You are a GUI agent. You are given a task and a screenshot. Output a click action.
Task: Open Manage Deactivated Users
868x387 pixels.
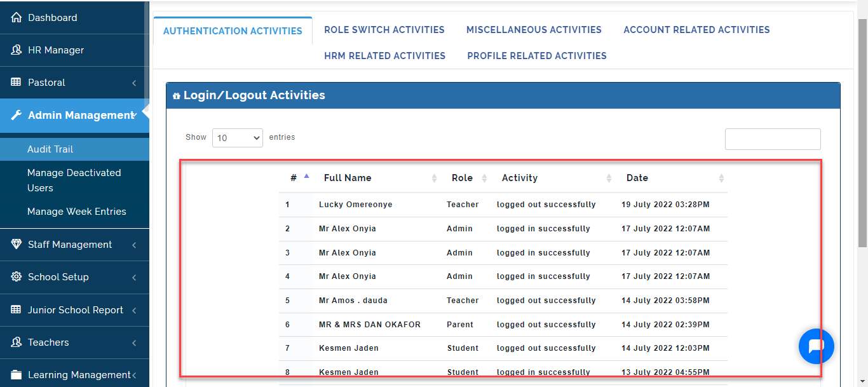pos(74,180)
